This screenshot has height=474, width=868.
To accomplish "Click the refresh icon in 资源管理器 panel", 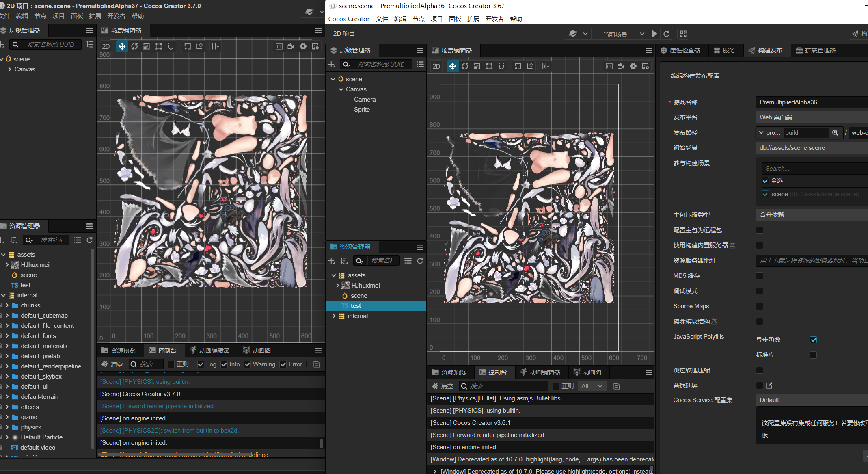I will coord(420,261).
